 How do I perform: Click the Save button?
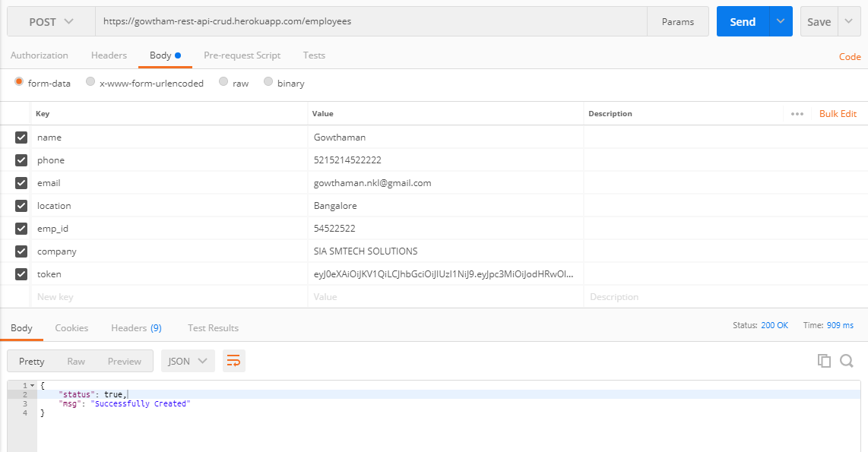[x=819, y=21]
